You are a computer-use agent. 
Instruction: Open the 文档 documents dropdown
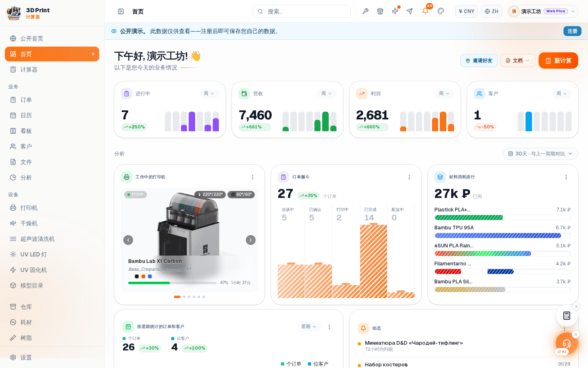click(518, 61)
